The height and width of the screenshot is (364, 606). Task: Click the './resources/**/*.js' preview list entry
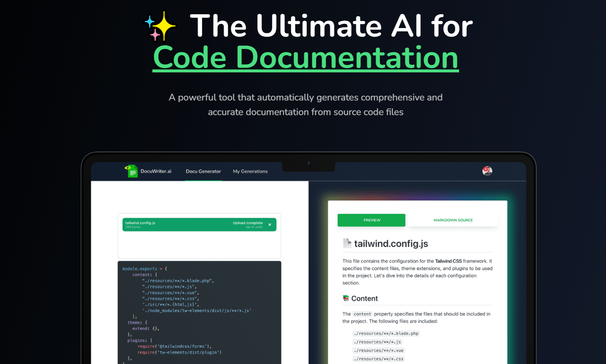point(377,342)
